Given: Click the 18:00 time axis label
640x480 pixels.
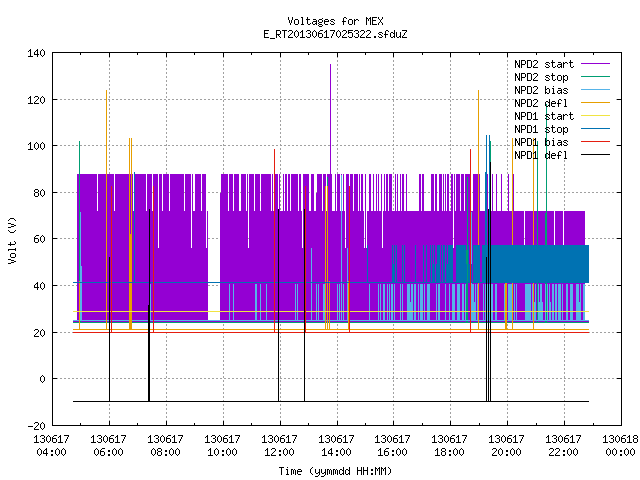Looking at the screenshot, I should pyautogui.click(x=449, y=446).
